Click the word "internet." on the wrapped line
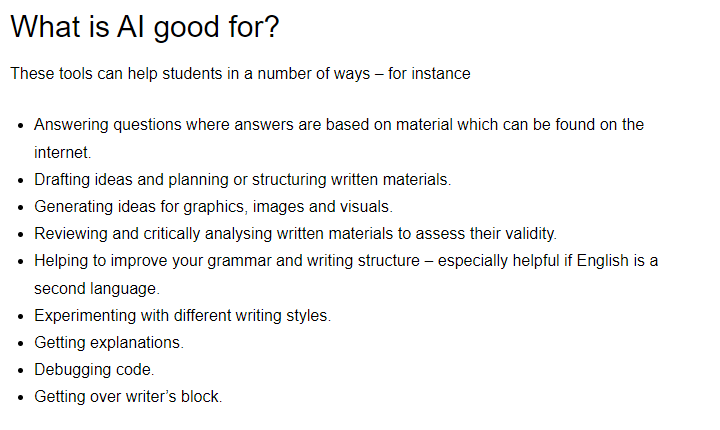 (x=62, y=153)
